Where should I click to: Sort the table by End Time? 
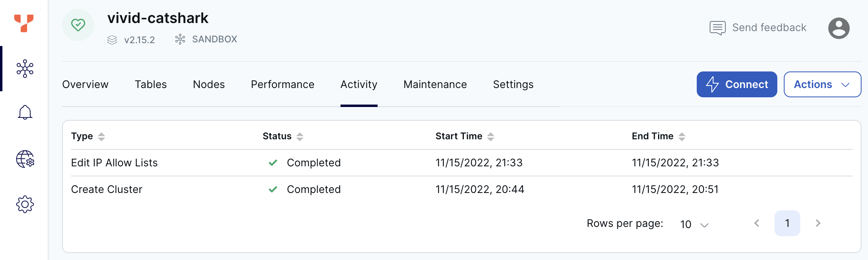click(x=682, y=136)
